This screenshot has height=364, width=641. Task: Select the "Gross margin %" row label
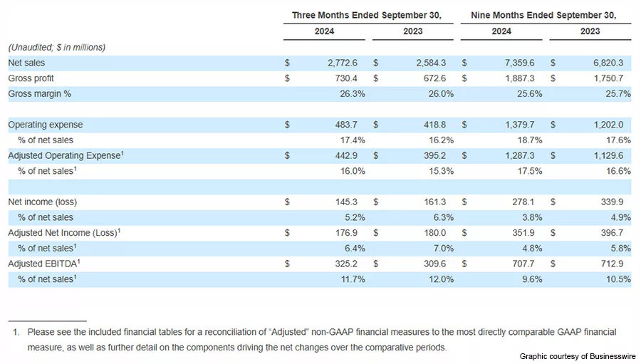[x=39, y=94]
